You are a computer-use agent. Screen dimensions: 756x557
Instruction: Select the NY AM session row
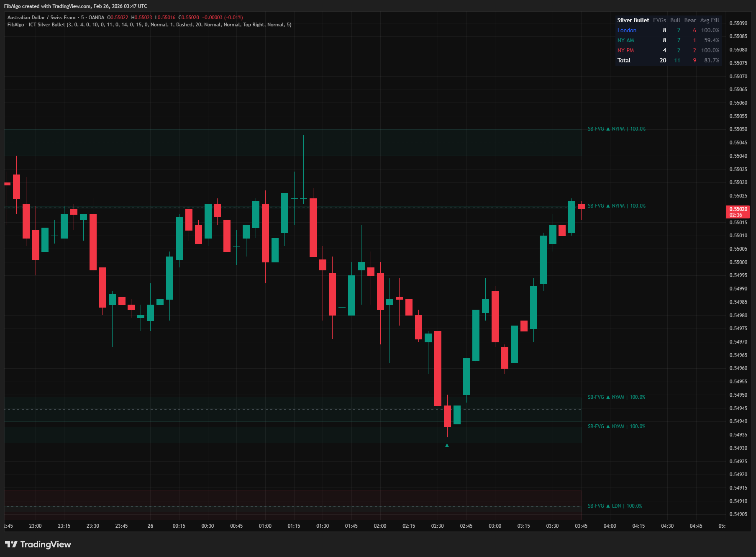(x=625, y=40)
